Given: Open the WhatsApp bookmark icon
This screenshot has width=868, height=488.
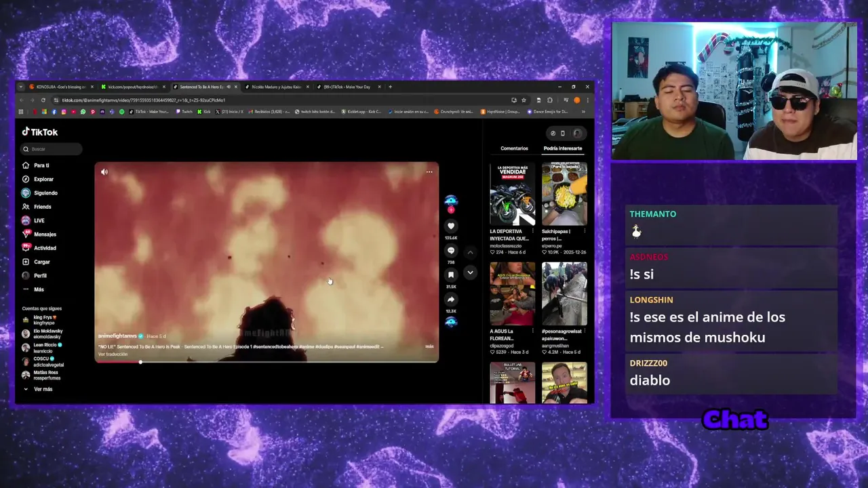Looking at the screenshot, I should tap(83, 112).
